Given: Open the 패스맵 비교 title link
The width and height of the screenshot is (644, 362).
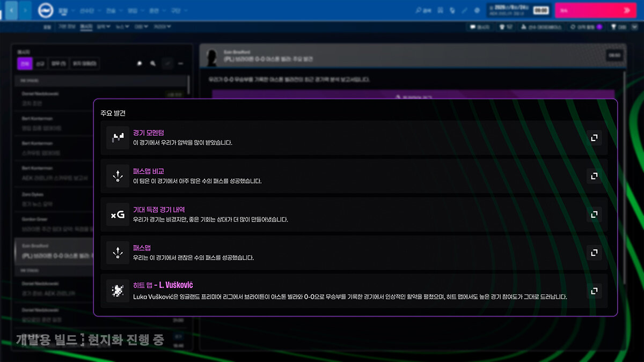Looking at the screenshot, I should [149, 171].
